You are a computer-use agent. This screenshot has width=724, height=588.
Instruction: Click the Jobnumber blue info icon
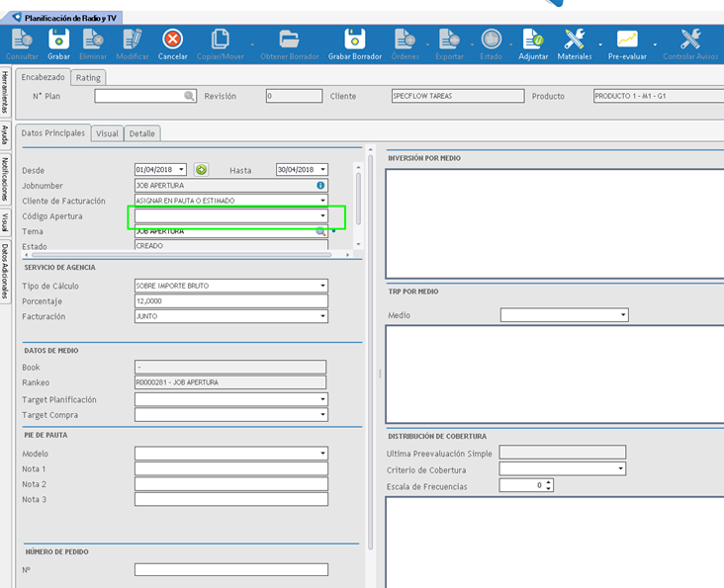[x=320, y=185]
